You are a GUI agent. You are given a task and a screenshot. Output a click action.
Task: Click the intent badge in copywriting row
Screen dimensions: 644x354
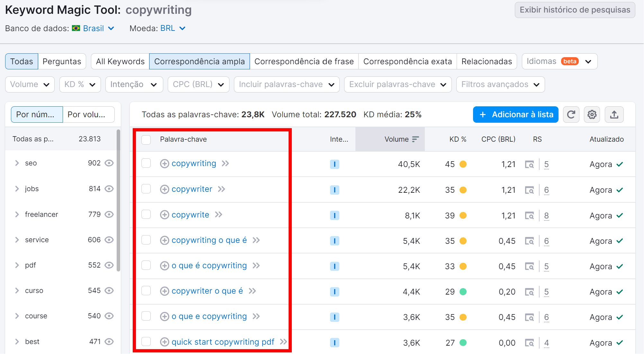click(335, 164)
